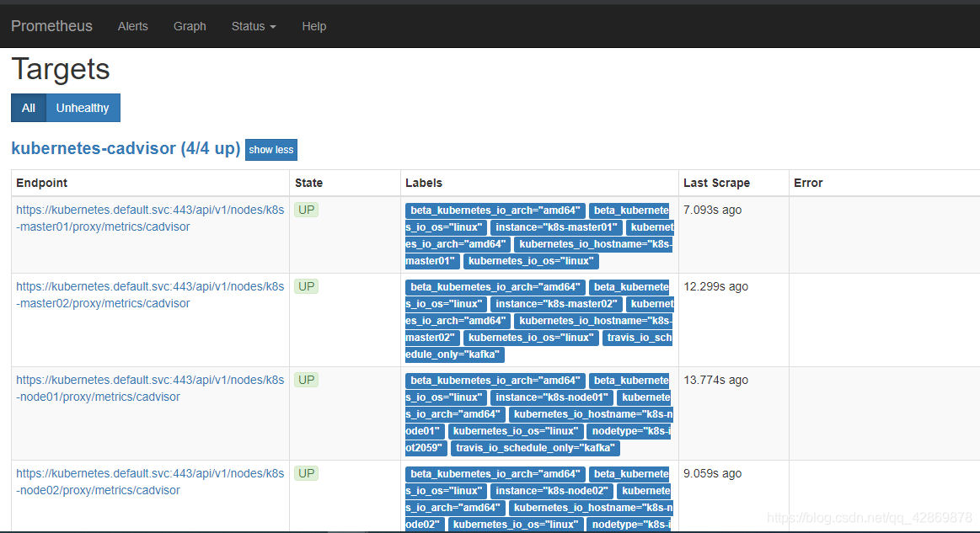This screenshot has height=533, width=980.
Task: Click beta_kubernetes_io_arch="amd64" label in master01 row
Action: pyautogui.click(x=495, y=211)
